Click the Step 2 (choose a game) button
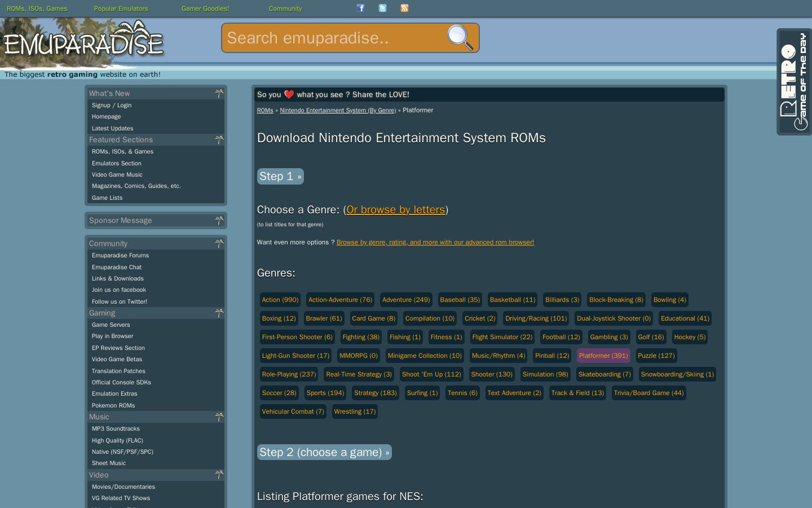The height and width of the screenshot is (508, 812). click(324, 452)
